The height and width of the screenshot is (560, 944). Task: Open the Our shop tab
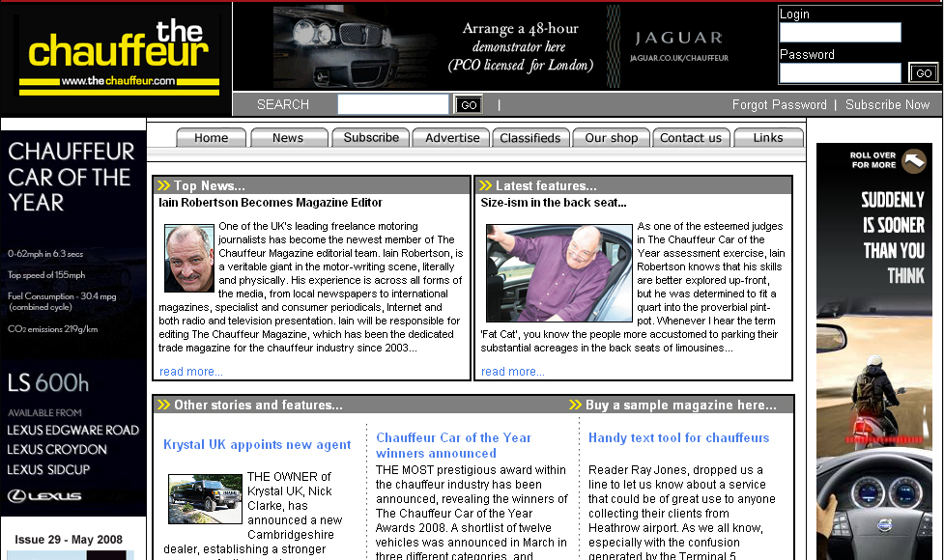pyautogui.click(x=611, y=138)
